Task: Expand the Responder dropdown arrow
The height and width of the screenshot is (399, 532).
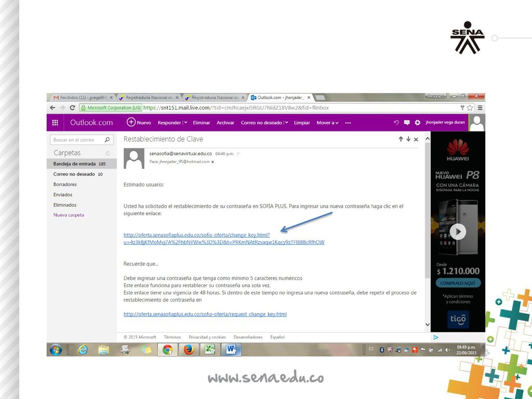Action: (185, 123)
